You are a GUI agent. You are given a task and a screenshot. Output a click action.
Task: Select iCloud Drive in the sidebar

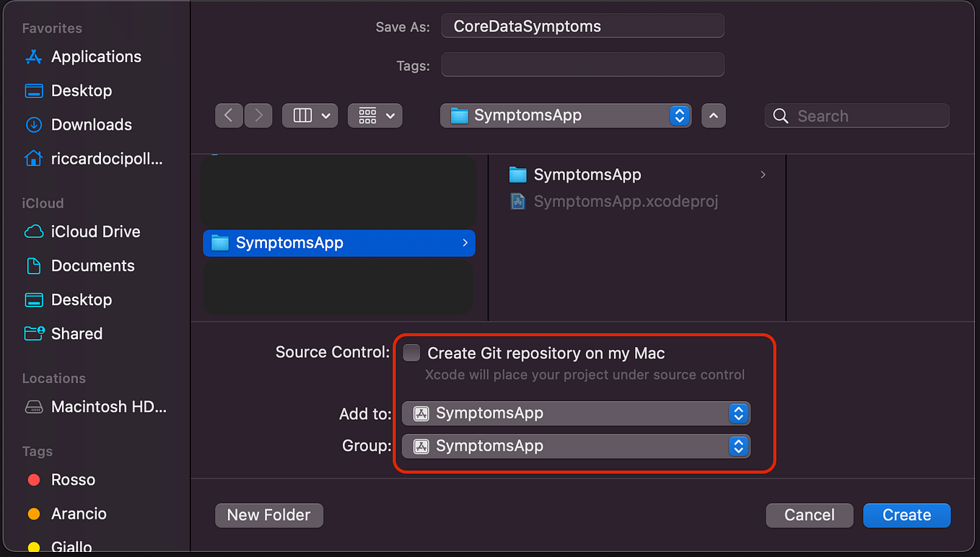[x=96, y=232]
